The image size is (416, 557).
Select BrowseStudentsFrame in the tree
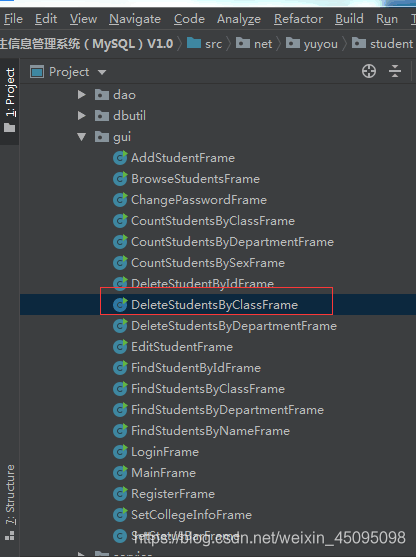195,179
